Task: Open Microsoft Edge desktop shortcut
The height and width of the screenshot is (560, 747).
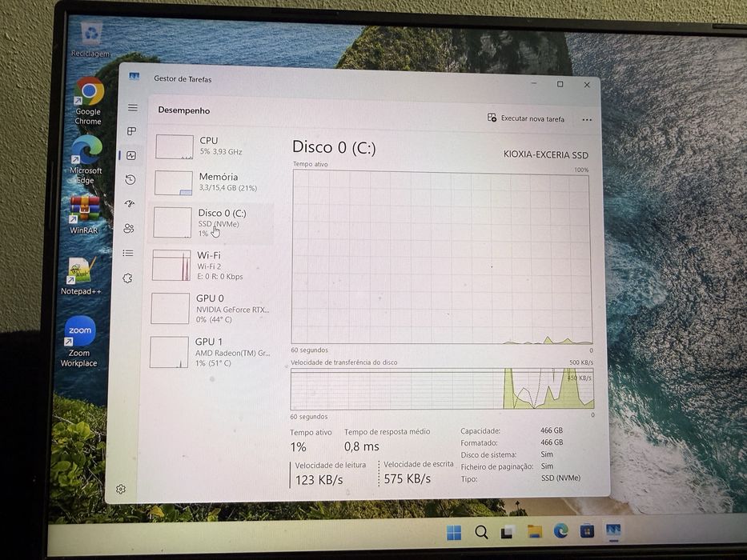Action: pyautogui.click(x=86, y=159)
